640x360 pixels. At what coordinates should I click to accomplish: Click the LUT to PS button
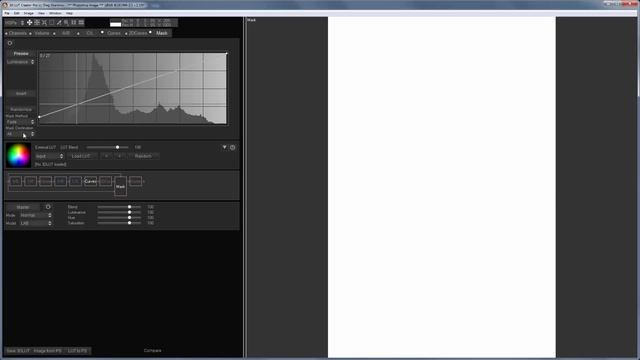tap(78, 351)
